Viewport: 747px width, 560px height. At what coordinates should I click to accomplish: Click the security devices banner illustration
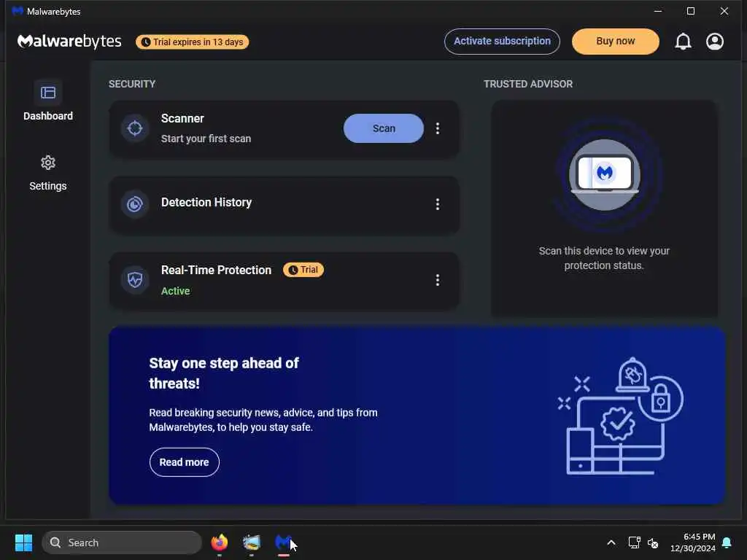point(621,416)
